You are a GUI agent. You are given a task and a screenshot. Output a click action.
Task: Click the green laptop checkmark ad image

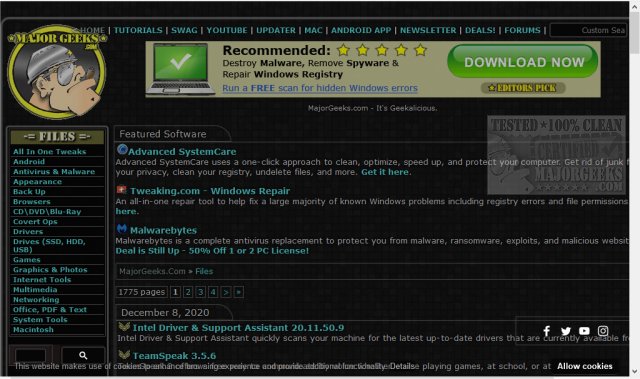[x=180, y=69]
